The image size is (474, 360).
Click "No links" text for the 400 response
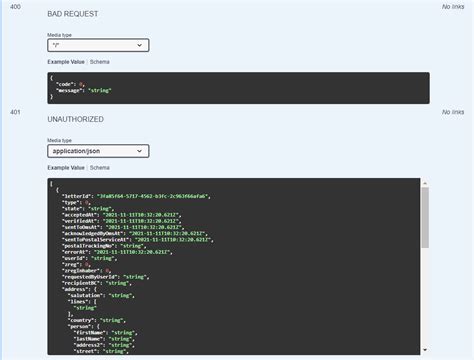[453, 7]
